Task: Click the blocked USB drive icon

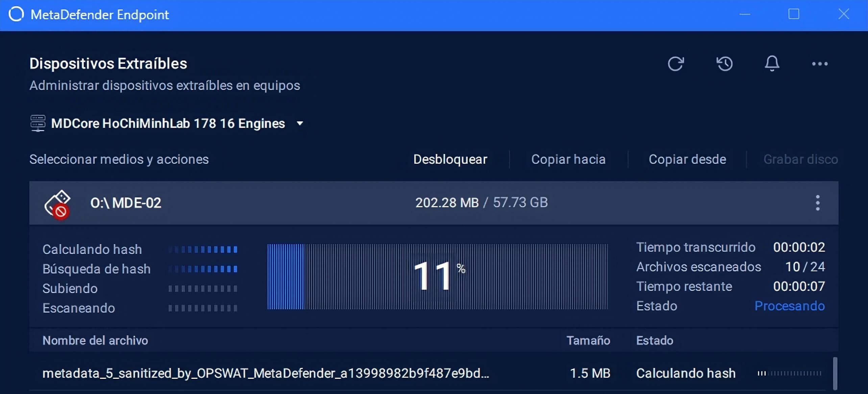Action: coord(57,205)
